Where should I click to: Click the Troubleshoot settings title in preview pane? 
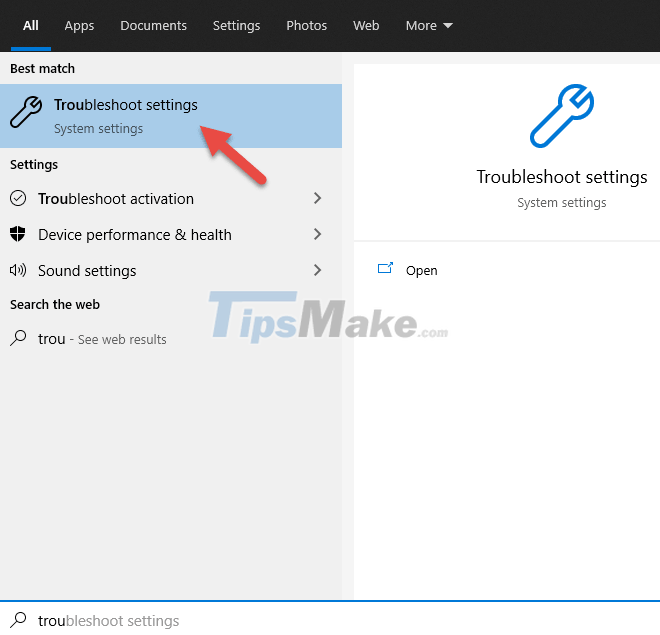click(x=562, y=177)
